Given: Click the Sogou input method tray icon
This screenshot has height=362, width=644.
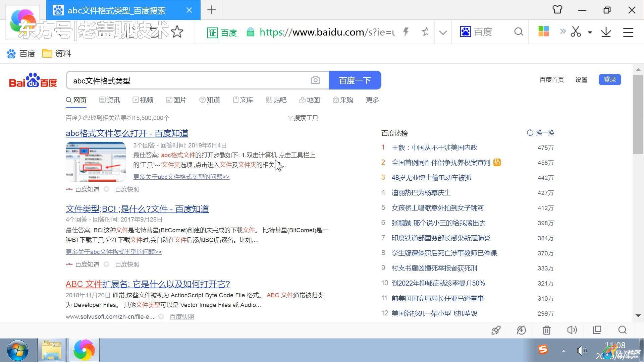Looking at the screenshot, I should pyautogui.click(x=543, y=350).
